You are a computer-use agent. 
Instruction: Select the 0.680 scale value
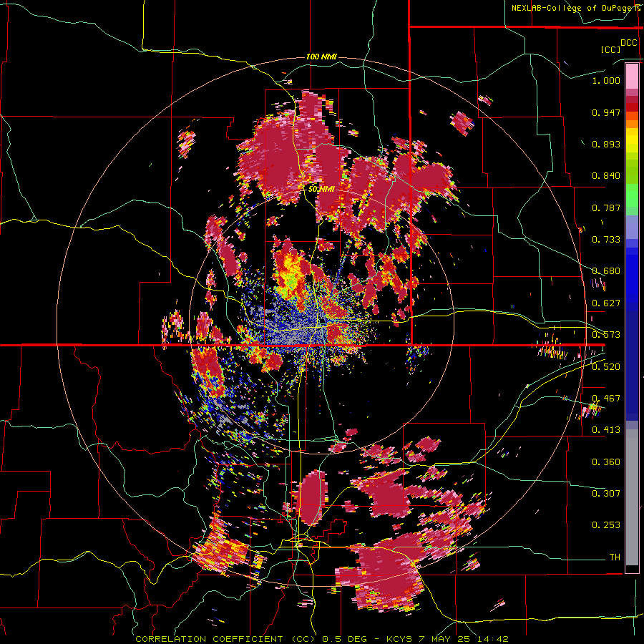pyautogui.click(x=606, y=271)
